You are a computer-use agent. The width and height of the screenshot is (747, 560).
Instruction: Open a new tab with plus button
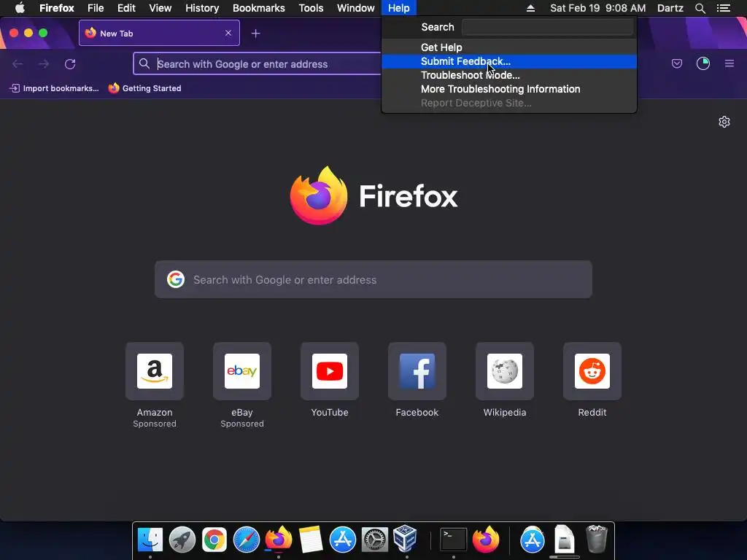point(256,34)
